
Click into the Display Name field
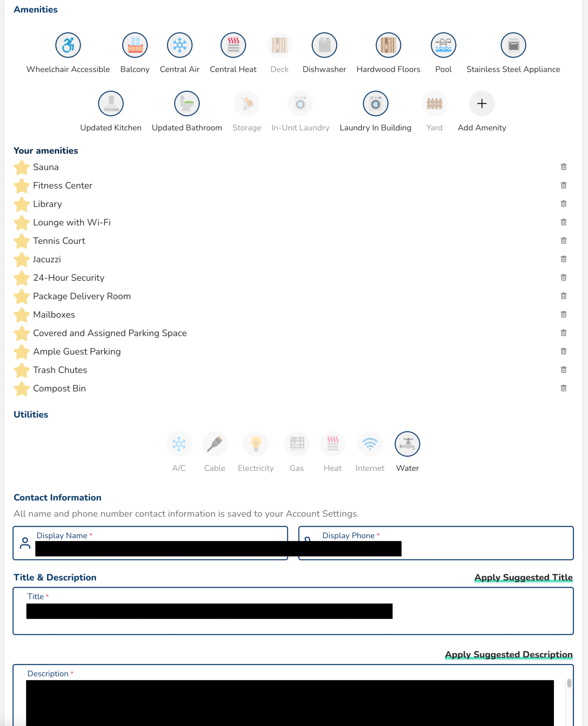point(159,548)
